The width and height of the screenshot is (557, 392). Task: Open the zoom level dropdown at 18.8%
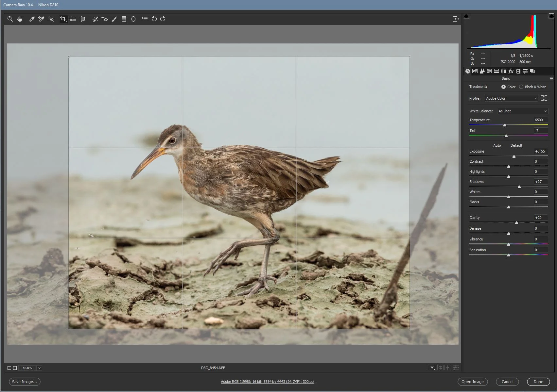point(39,368)
